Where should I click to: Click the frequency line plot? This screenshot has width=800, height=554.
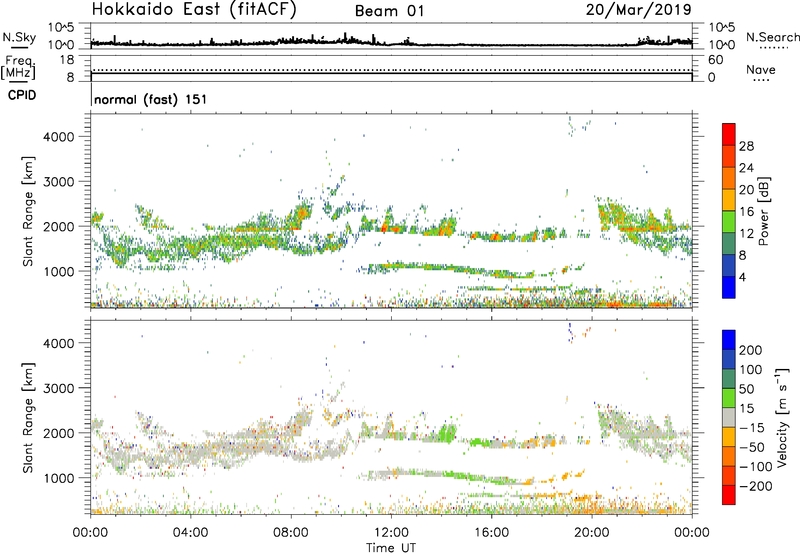tap(391, 68)
